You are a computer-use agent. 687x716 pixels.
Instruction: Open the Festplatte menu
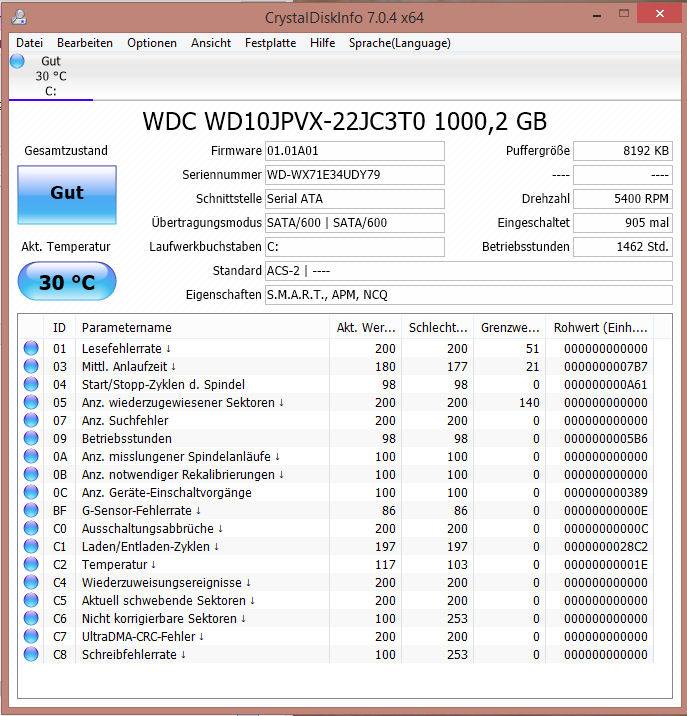270,43
